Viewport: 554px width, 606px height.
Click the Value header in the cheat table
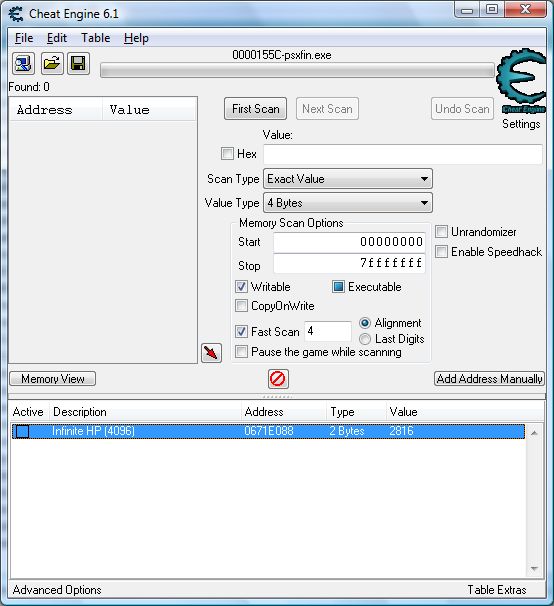pyautogui.click(x=465, y=412)
